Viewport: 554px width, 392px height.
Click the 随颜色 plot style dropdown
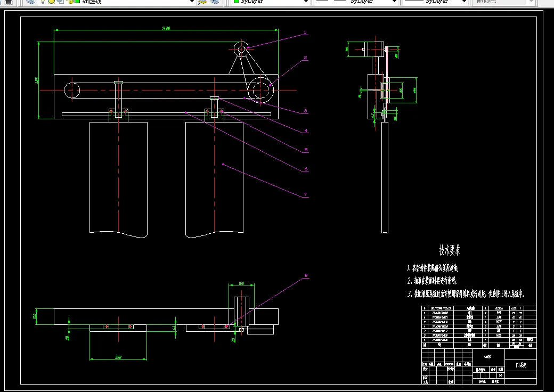[x=503, y=2]
